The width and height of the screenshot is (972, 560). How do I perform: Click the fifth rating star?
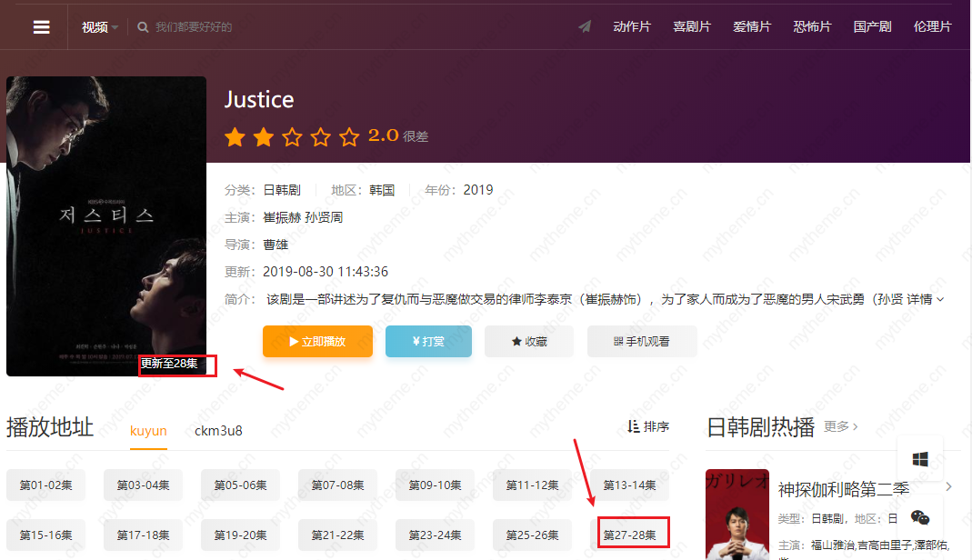tap(349, 137)
